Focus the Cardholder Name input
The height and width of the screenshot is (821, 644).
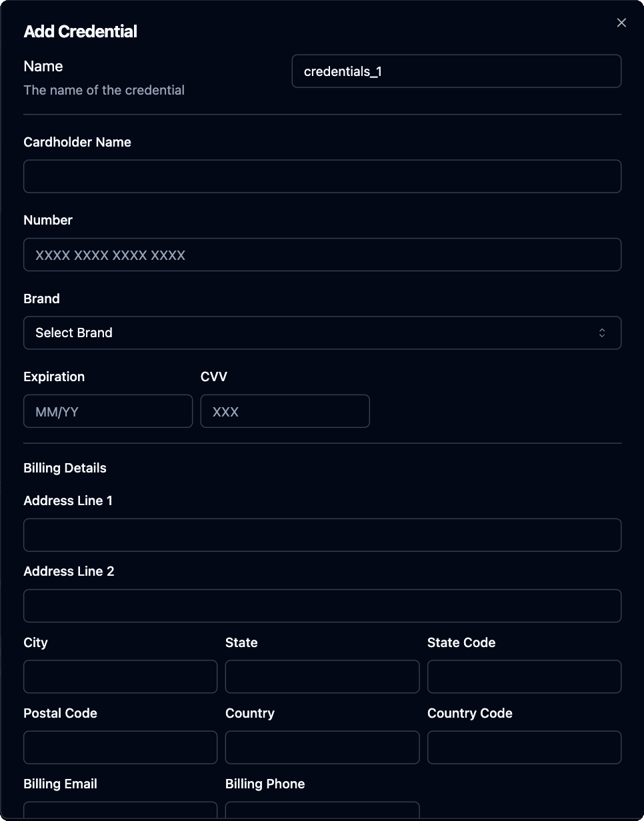click(x=323, y=177)
